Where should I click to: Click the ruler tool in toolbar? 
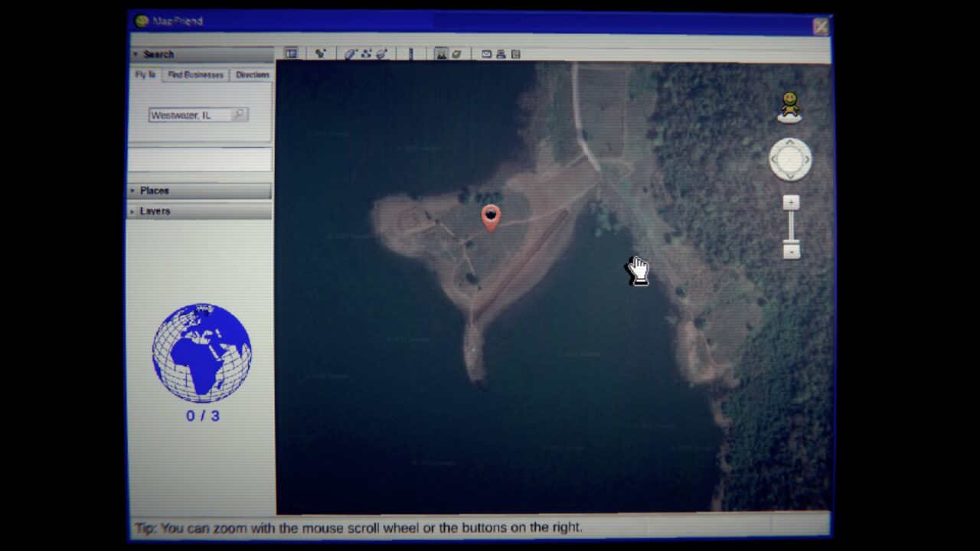[x=411, y=54]
